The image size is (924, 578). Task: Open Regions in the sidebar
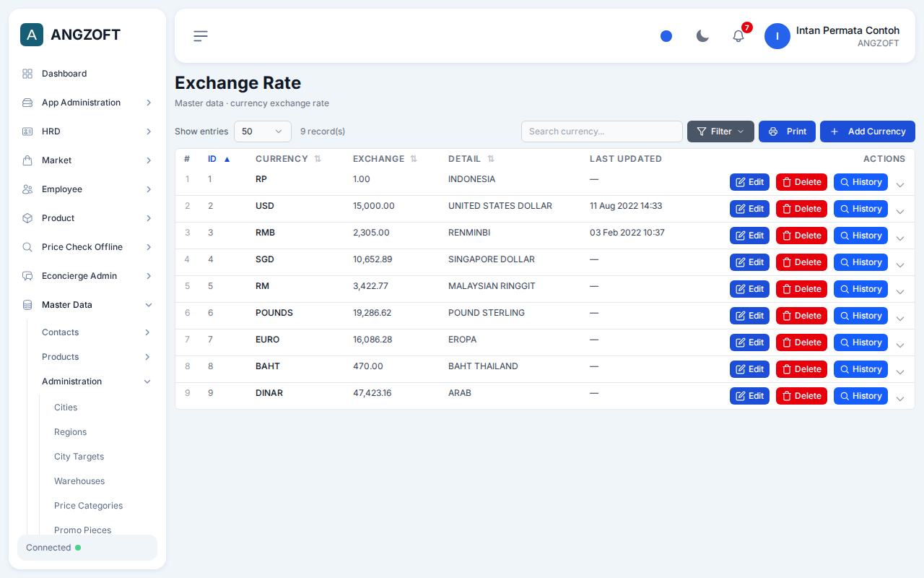[70, 432]
